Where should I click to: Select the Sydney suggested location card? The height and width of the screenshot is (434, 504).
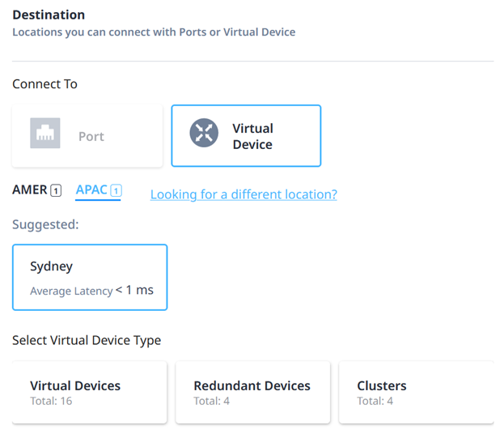click(x=90, y=277)
